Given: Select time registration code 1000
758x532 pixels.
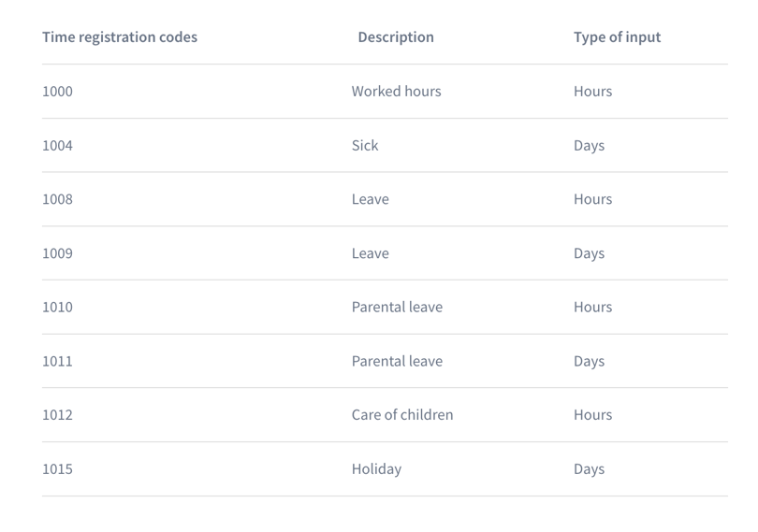Looking at the screenshot, I should 57,92.
